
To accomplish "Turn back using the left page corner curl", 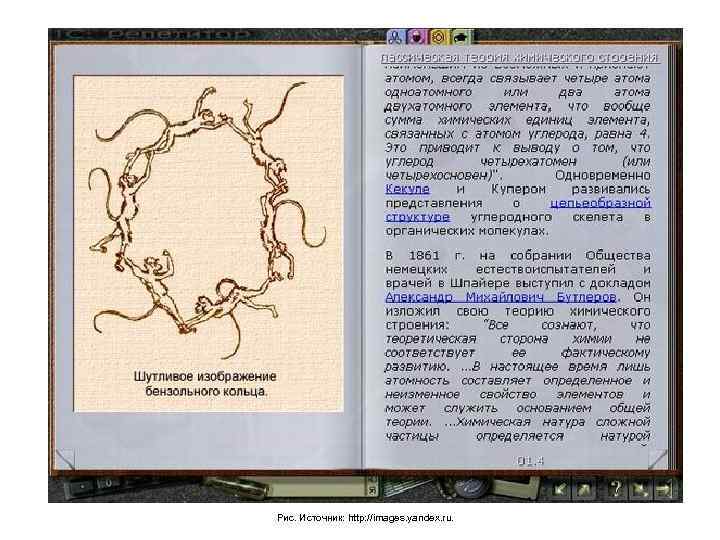I will (x=66, y=458).
